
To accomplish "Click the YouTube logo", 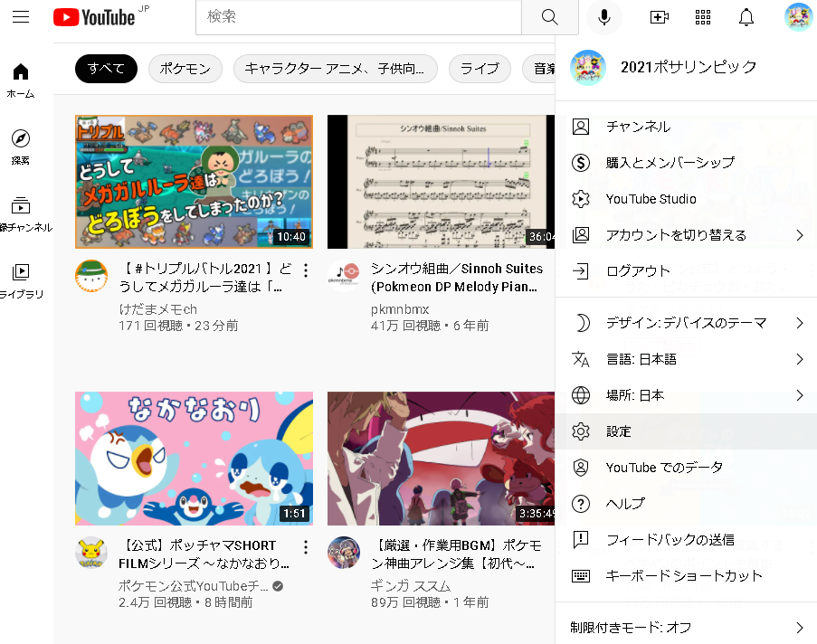I will tap(94, 17).
